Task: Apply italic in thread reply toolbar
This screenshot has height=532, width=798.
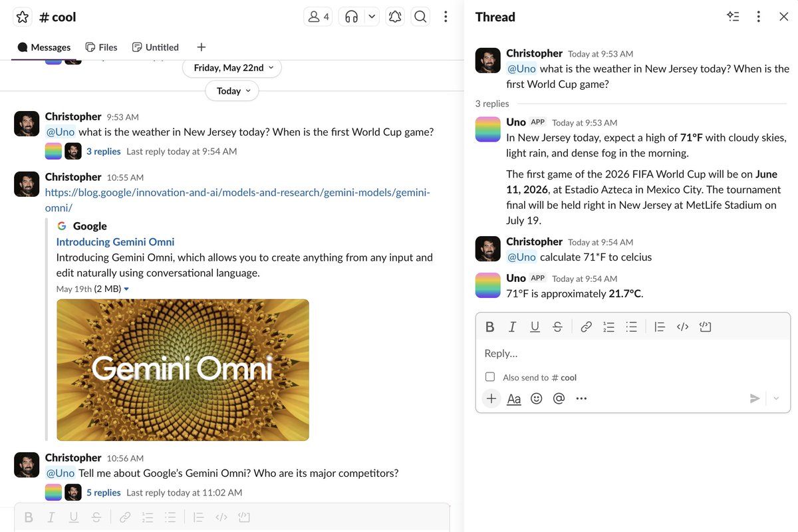Action: pos(512,327)
